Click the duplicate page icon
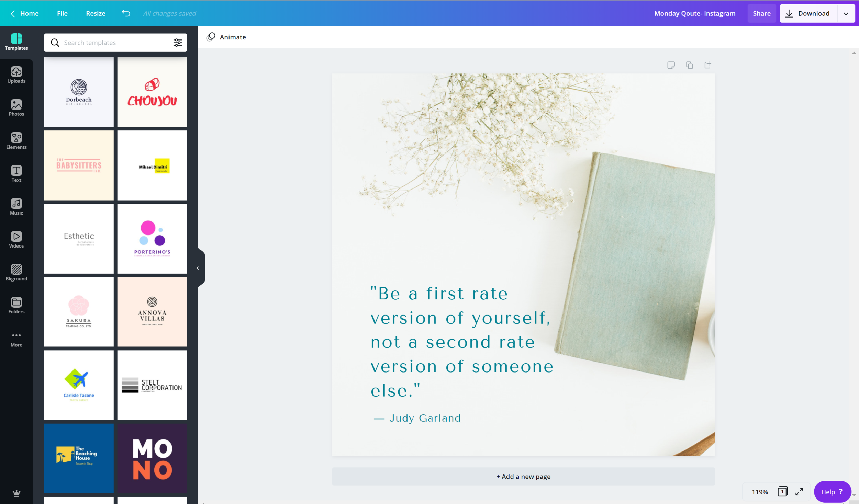The width and height of the screenshot is (859, 504). [689, 65]
